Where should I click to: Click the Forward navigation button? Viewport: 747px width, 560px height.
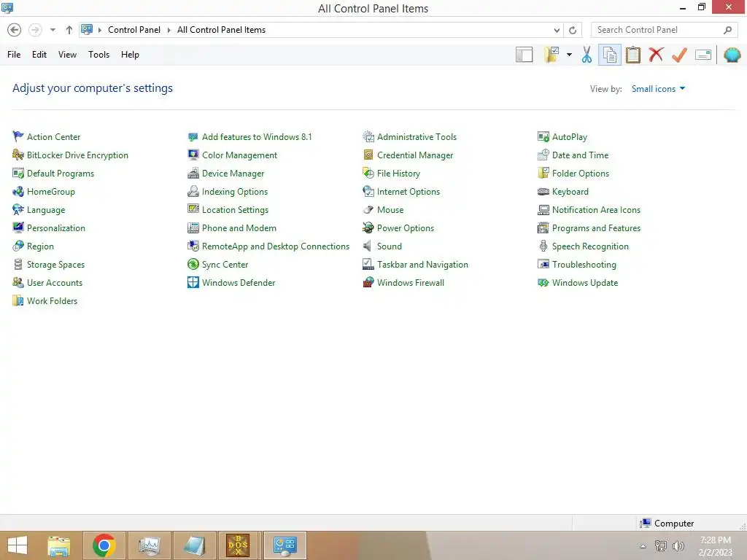tap(35, 30)
